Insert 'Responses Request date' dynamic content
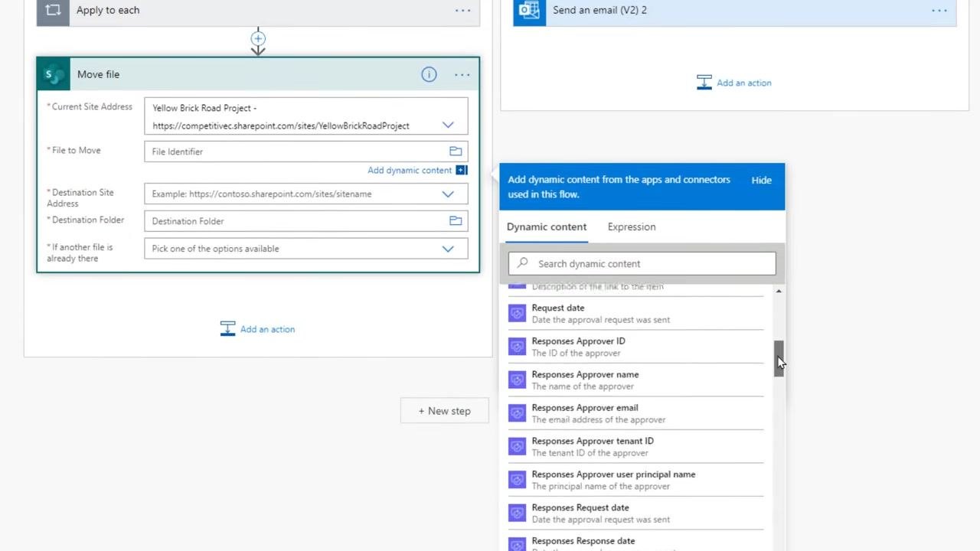980x551 pixels. point(635,514)
